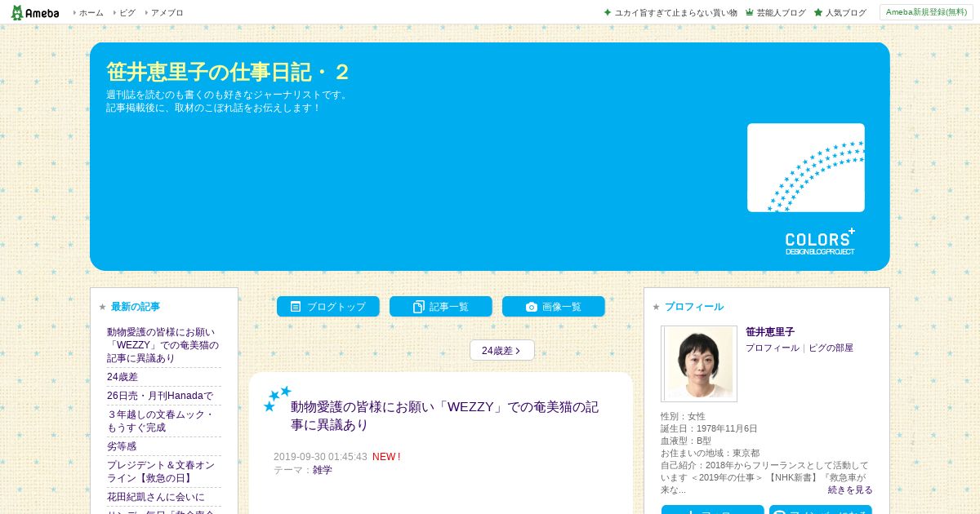This screenshot has width=980, height=514.
Task: Open the profile name 笹井恵里子 link
Action: tap(770, 332)
